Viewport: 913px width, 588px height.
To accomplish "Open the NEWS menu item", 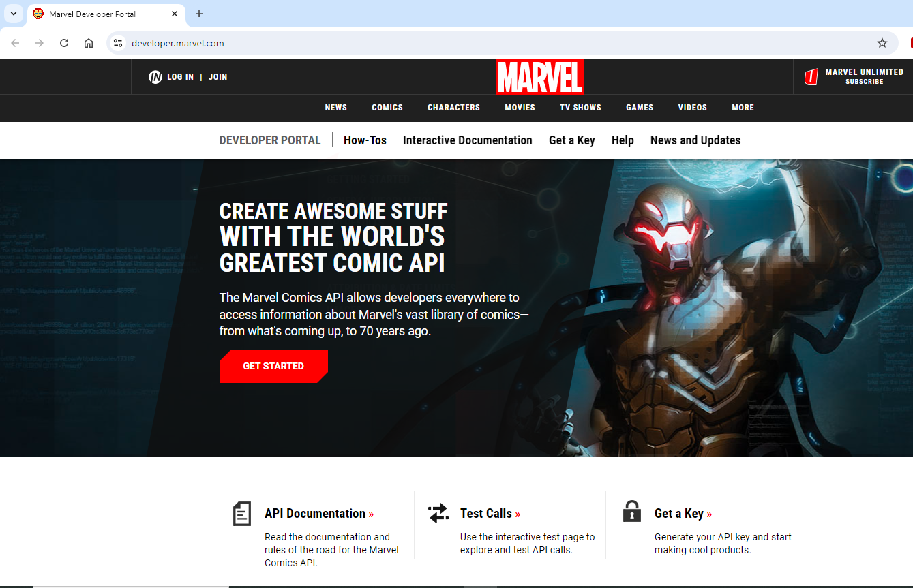I will tap(336, 108).
